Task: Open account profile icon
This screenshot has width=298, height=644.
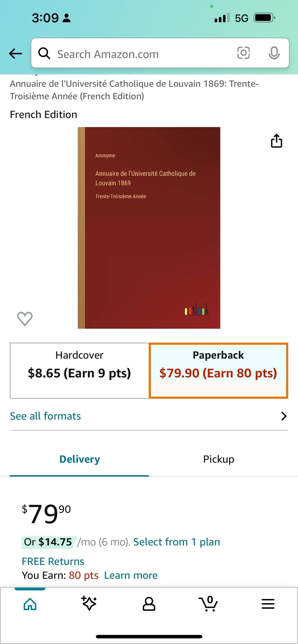Action: 149,604
